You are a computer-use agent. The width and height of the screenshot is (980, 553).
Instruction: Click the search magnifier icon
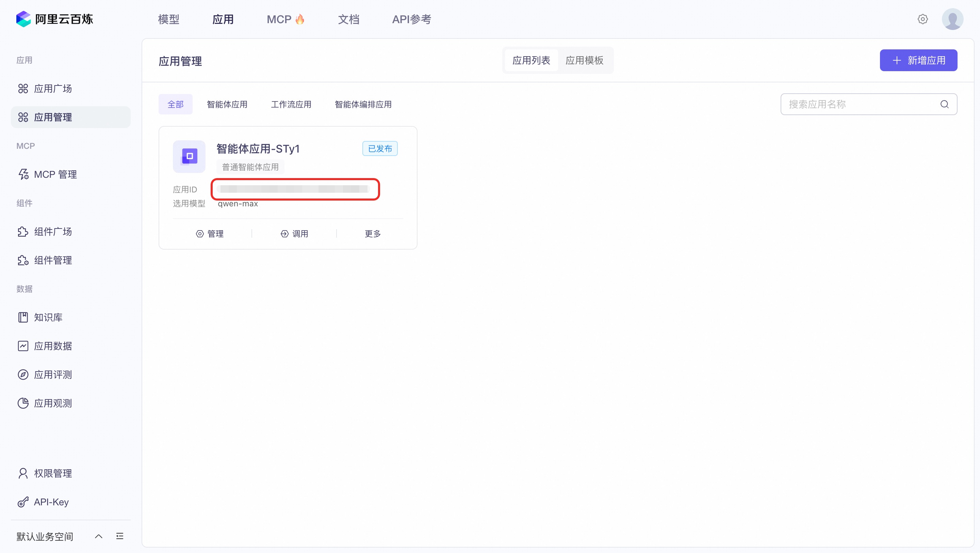944,104
